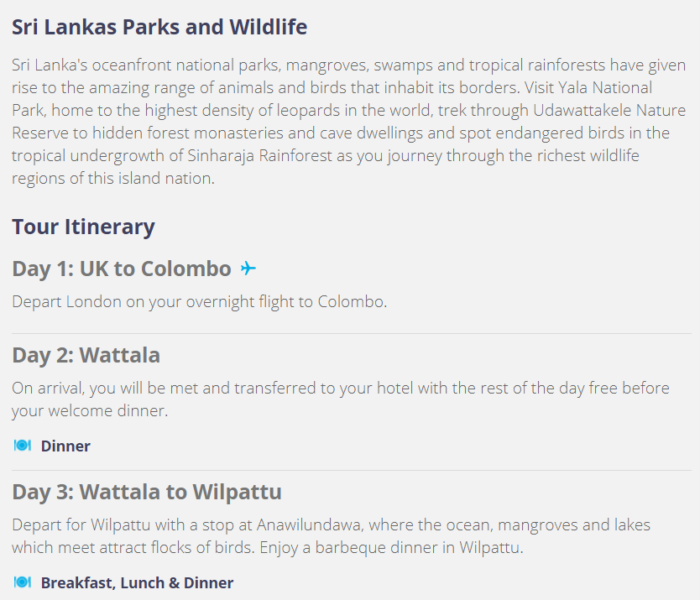
Task: Click the airplane icon beside Day 1 heading
Action: [x=248, y=269]
